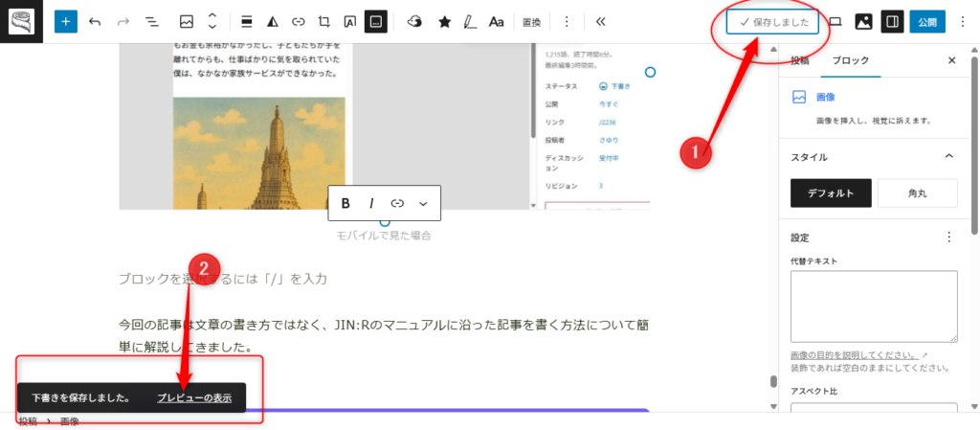Close the settings sidebar
Image resolution: width=980 pixels, height=430 pixels.
[x=952, y=60]
